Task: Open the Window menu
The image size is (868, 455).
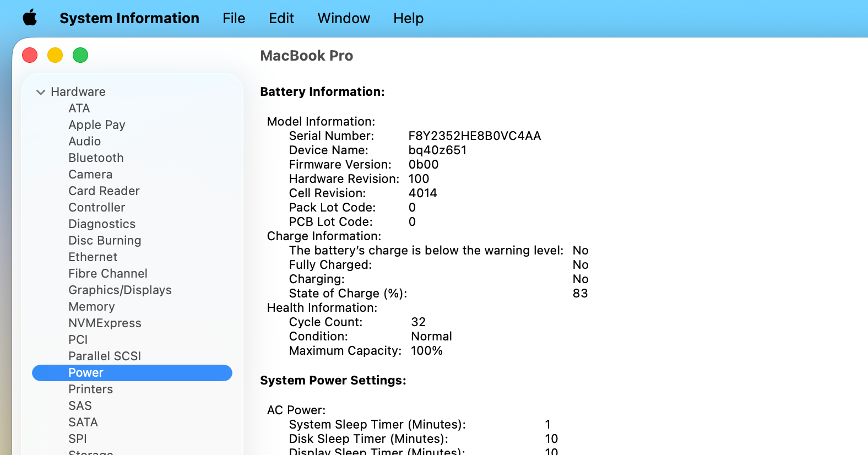Action: [344, 18]
